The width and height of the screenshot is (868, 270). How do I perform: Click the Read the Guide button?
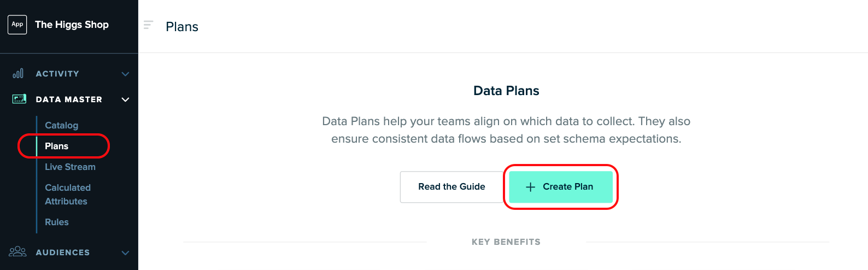(x=451, y=187)
